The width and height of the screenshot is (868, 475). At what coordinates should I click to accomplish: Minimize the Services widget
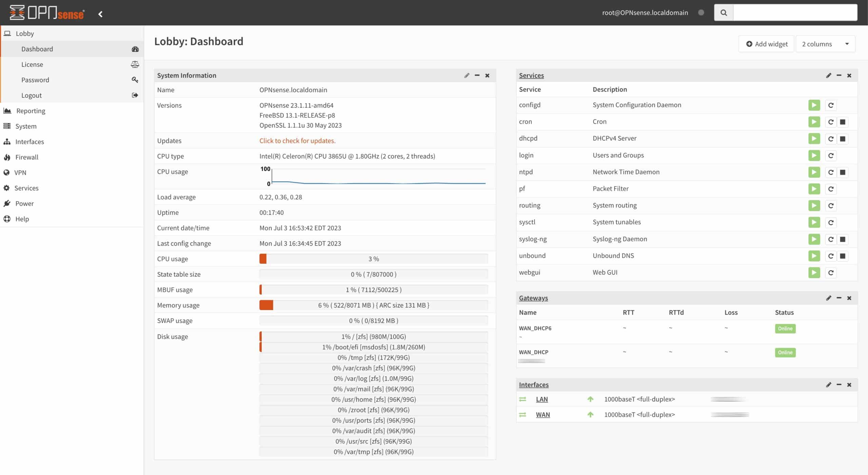pos(839,75)
